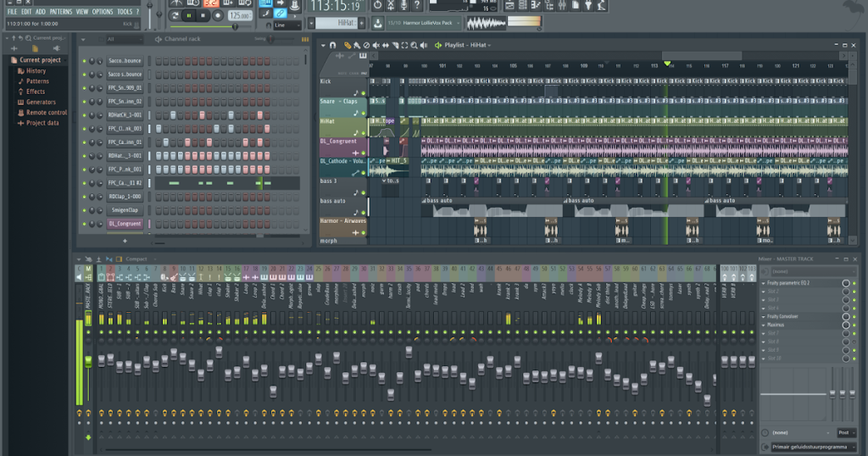The height and width of the screenshot is (456, 868).
Task: Toggle mute LED for Sacco..bounce channel
Action: [84, 61]
